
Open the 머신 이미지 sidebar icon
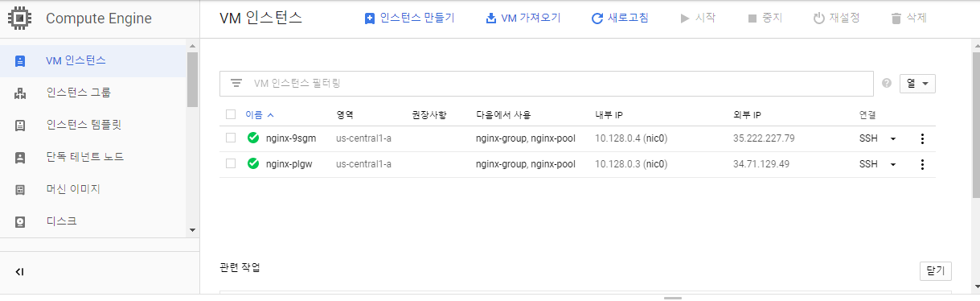point(20,190)
